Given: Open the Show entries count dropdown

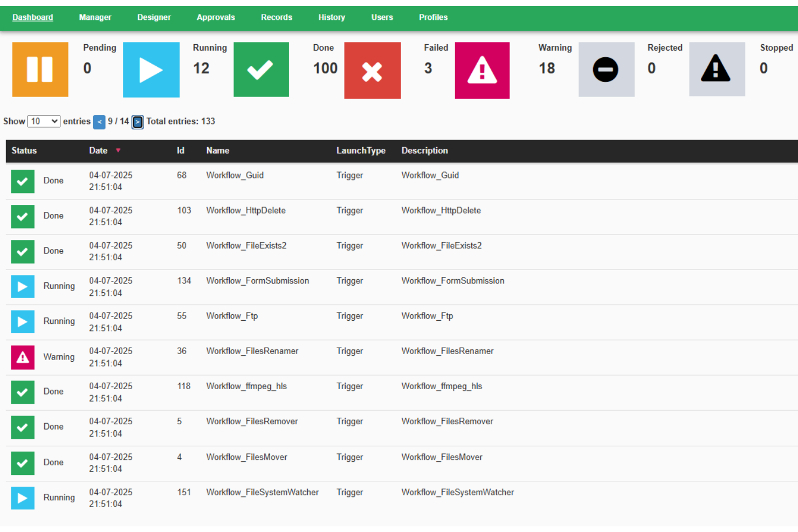Looking at the screenshot, I should (44, 121).
